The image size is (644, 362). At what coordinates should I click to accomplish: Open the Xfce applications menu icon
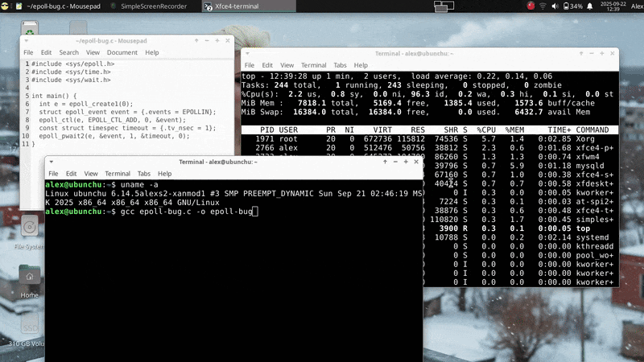pos(5,6)
